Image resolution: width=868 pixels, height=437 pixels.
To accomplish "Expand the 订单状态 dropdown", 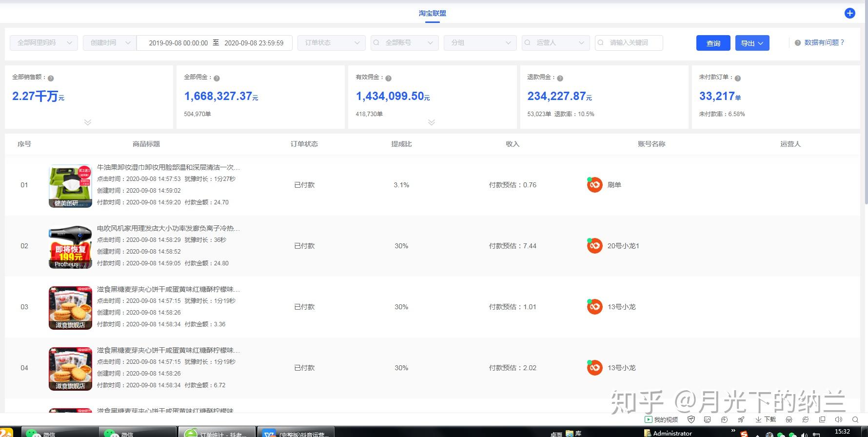I will point(332,42).
